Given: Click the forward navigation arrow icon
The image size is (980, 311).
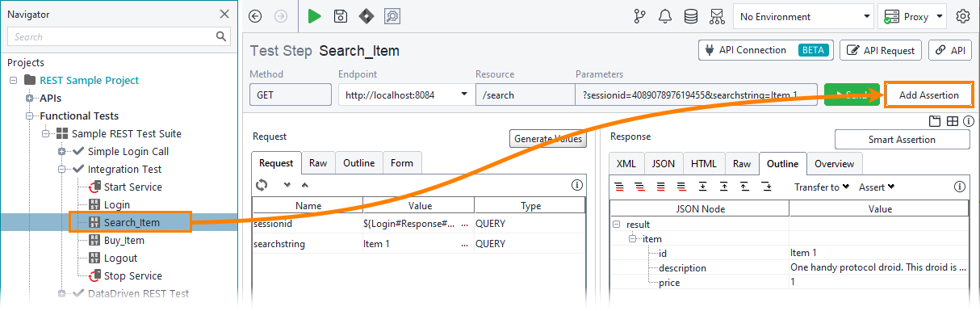Looking at the screenshot, I should [x=281, y=16].
